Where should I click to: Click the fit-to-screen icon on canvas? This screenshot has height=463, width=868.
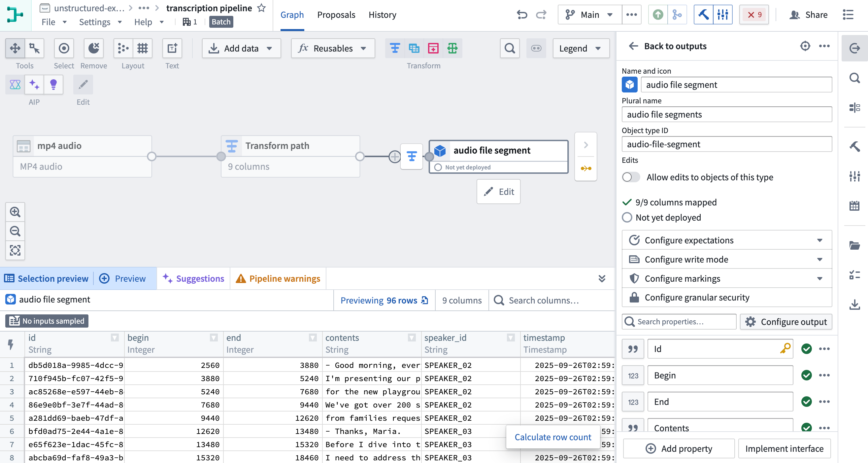pos(15,250)
